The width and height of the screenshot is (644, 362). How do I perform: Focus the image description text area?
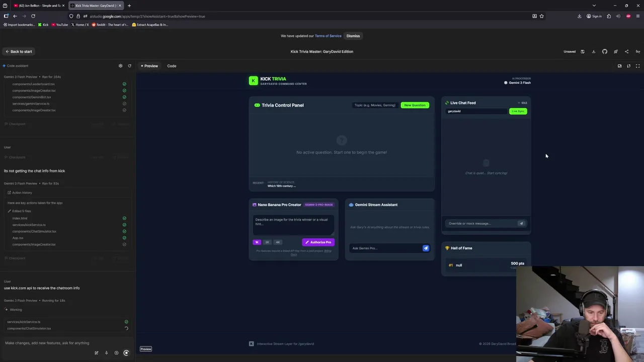(x=293, y=225)
